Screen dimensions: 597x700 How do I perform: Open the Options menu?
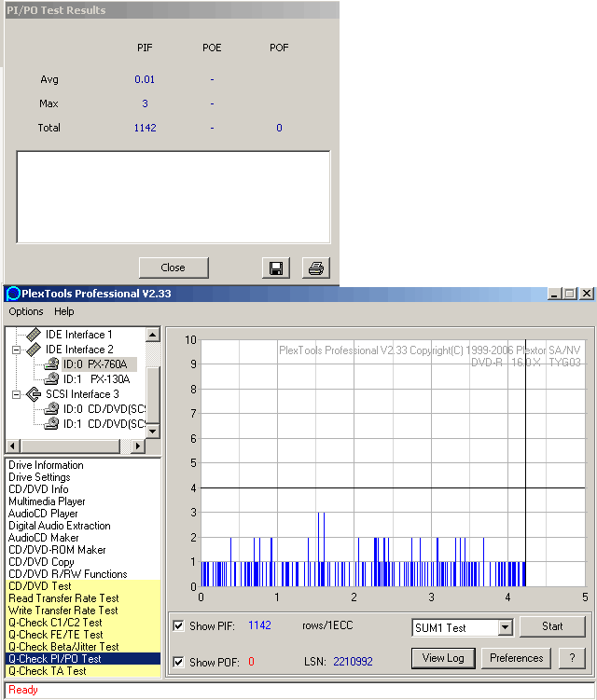point(26,311)
